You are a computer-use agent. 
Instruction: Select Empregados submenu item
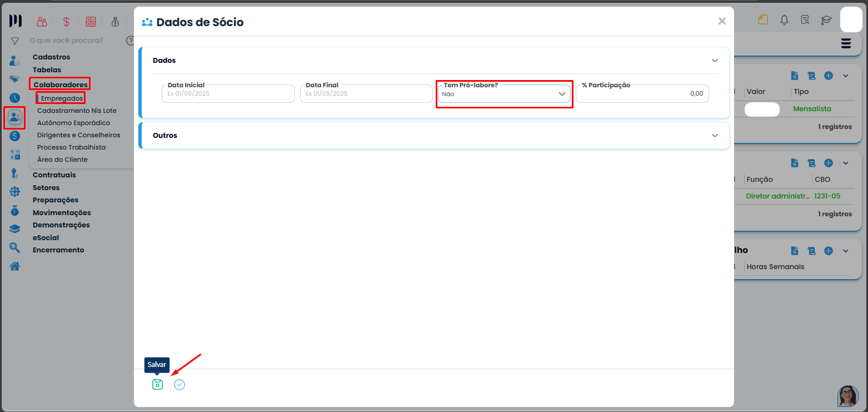coord(62,98)
